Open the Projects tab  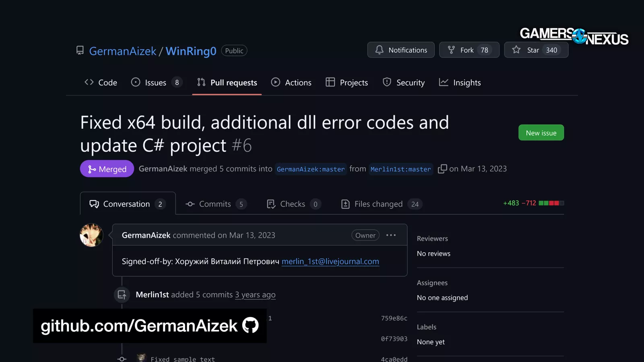(347, 82)
